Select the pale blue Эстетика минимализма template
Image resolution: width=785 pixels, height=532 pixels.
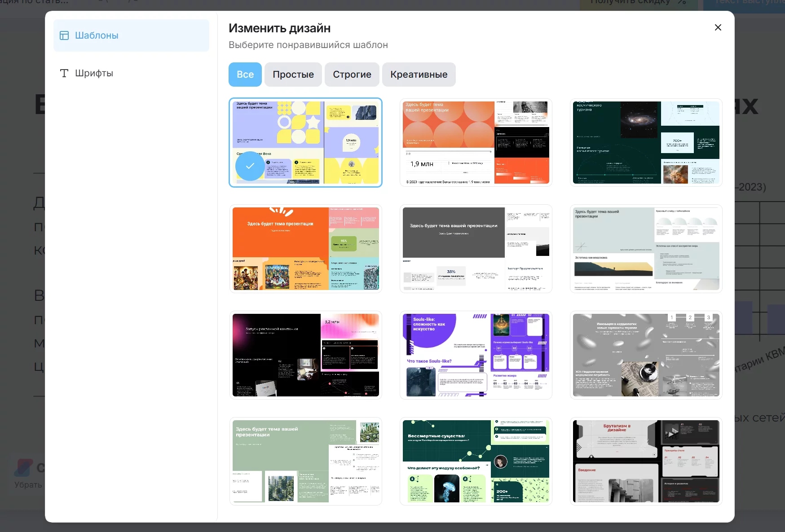tap(646, 249)
